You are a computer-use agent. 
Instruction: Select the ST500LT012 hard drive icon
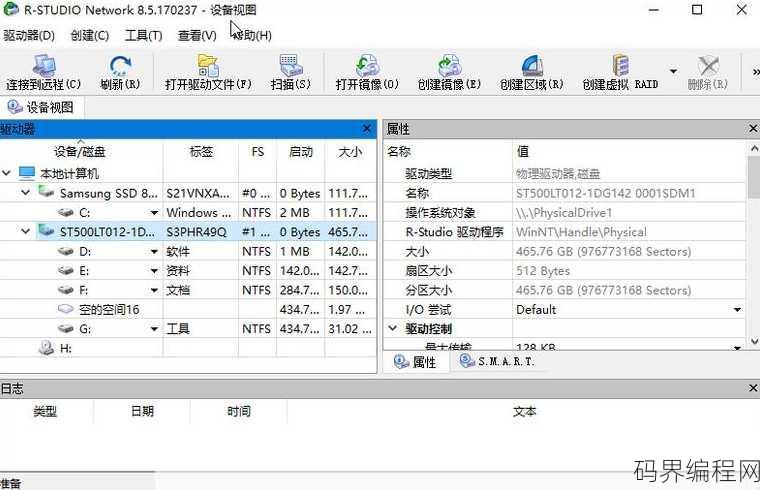46,231
